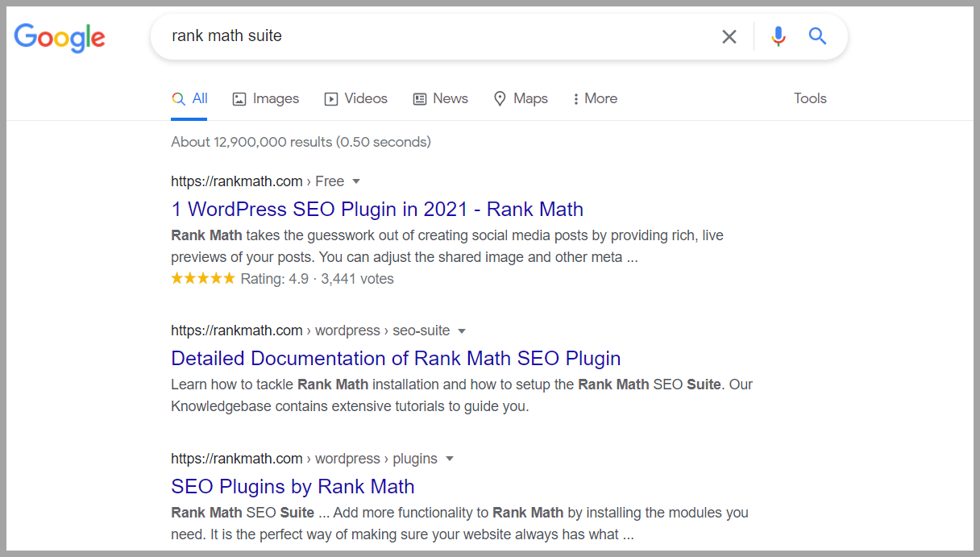Clear the search box with X icon
980x557 pixels.
(729, 36)
